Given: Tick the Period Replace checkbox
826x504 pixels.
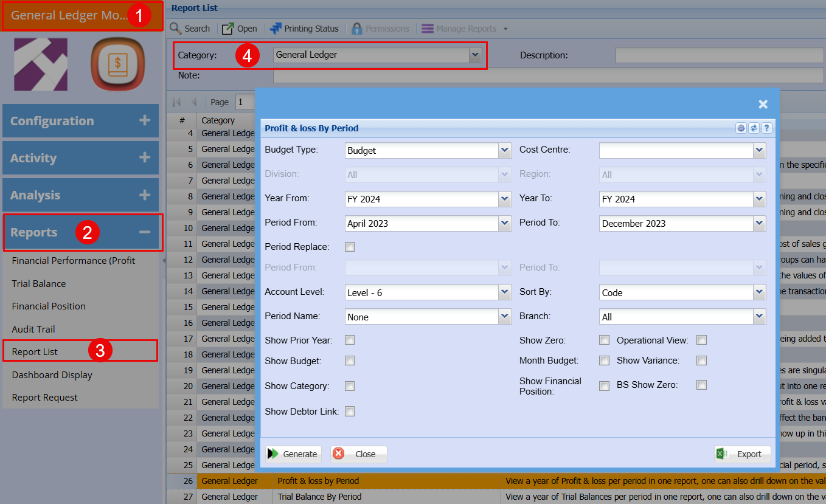Looking at the screenshot, I should coord(350,247).
